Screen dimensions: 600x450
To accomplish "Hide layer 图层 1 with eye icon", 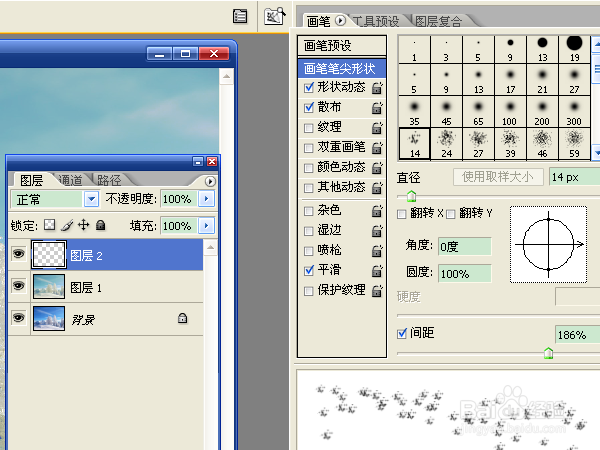I will click(19, 285).
